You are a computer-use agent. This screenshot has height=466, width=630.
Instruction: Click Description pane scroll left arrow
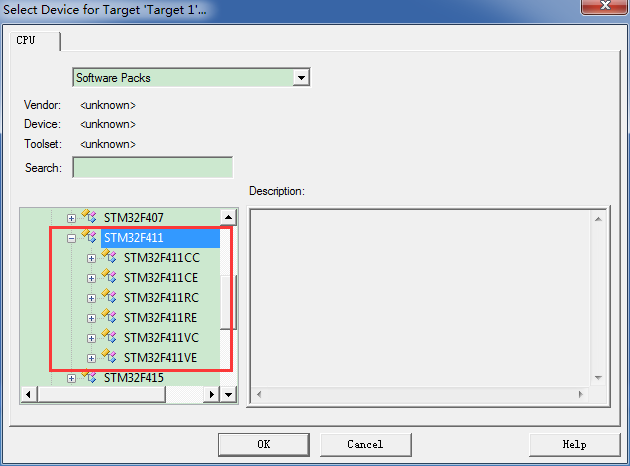(x=259, y=394)
